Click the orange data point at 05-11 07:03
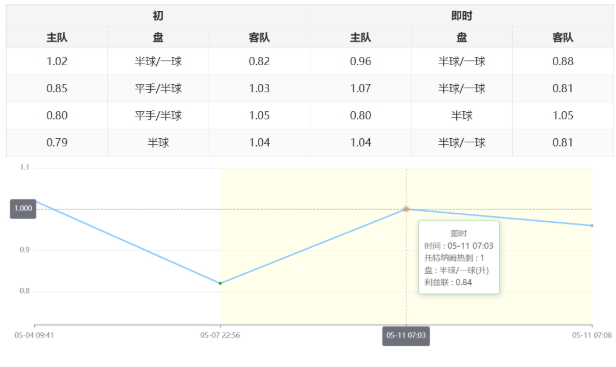The image size is (616, 367). coord(406,209)
